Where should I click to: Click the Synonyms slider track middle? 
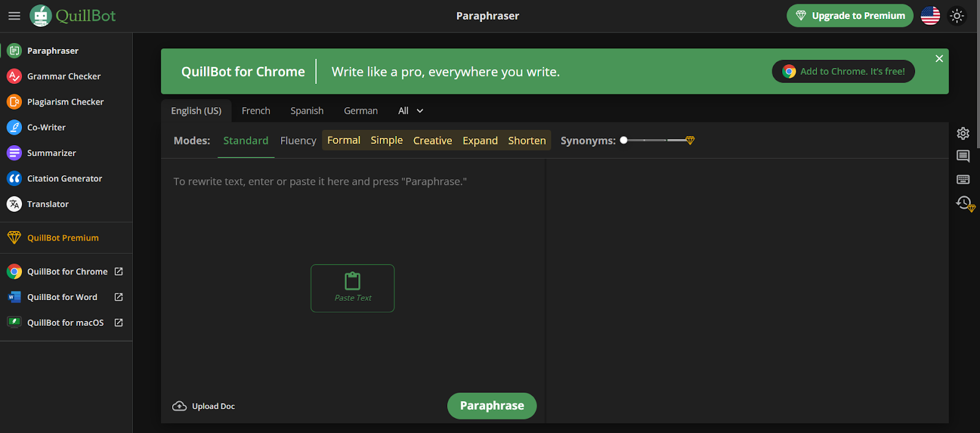click(x=655, y=140)
